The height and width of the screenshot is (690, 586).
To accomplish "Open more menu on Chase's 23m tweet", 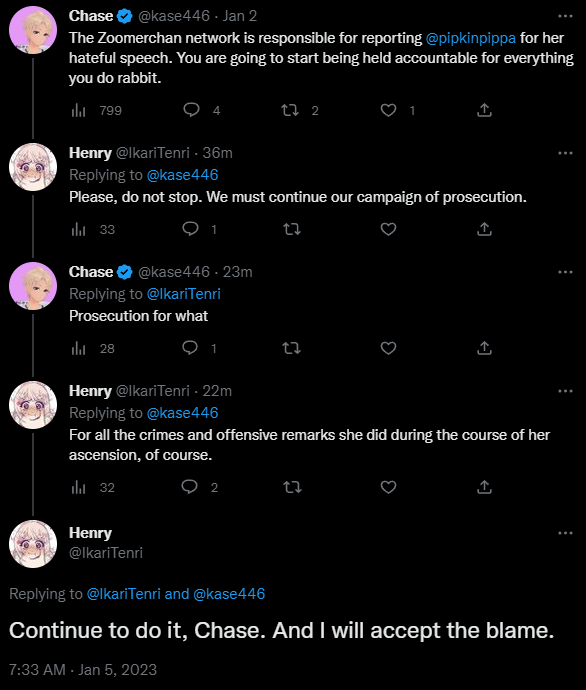I will pos(565,272).
